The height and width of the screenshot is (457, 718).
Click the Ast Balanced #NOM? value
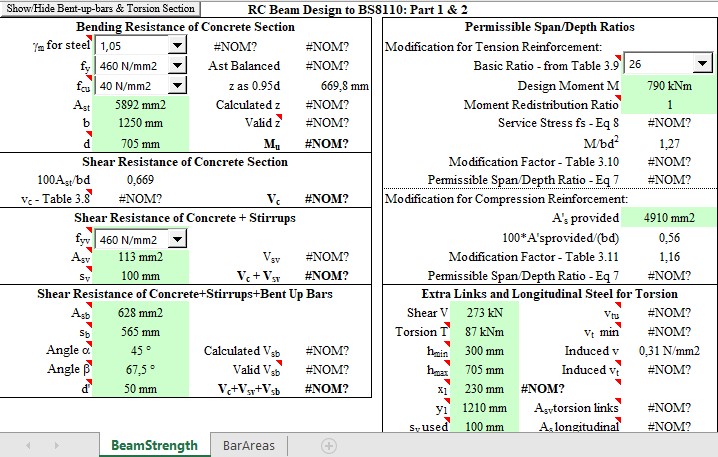pos(327,66)
